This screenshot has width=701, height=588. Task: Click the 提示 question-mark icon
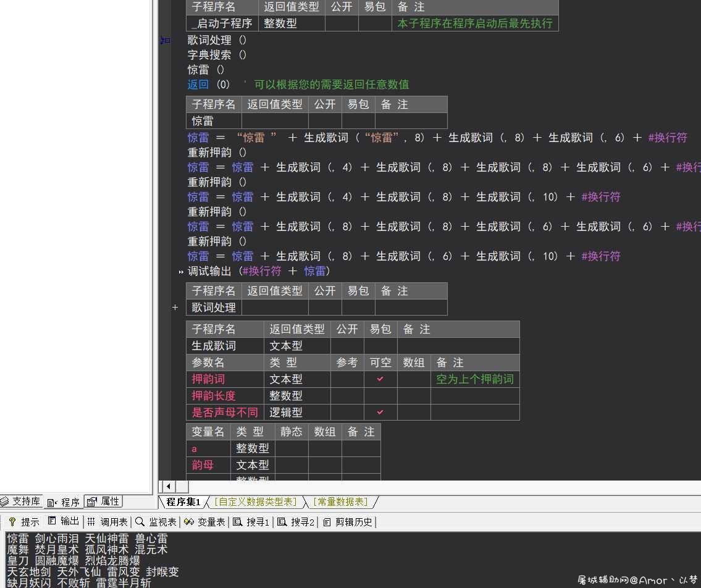(x=12, y=522)
